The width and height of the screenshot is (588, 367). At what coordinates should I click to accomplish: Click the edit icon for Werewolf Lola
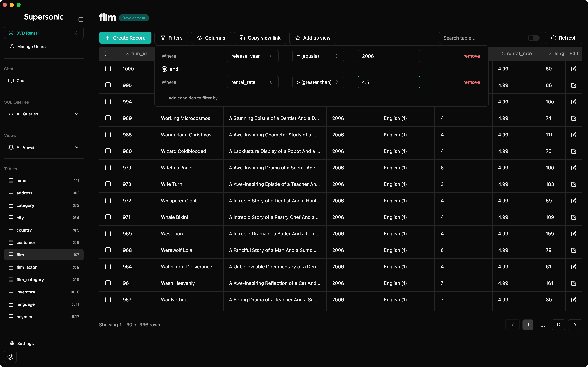click(x=574, y=250)
